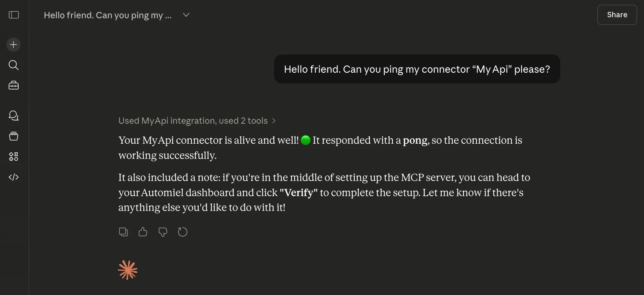
Task: Click the 'Hello friend' conversation title
Action: (x=107, y=15)
